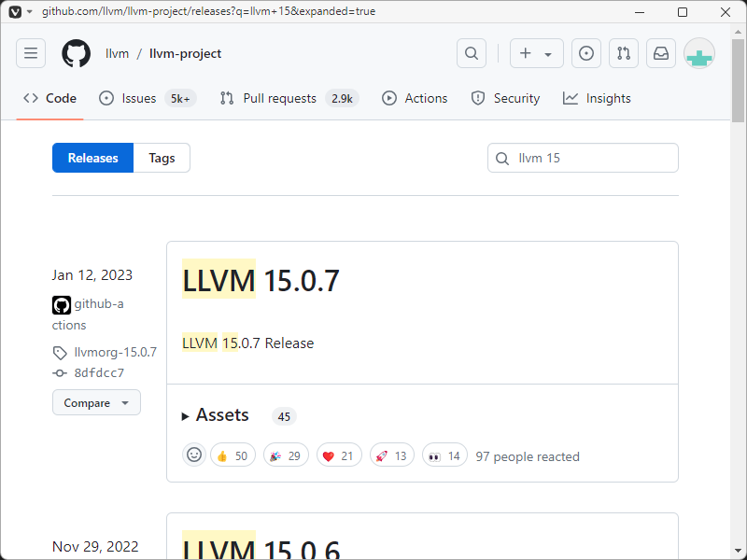Open commit 8dfdcc7 link
This screenshot has width=747, height=560.
[99, 372]
